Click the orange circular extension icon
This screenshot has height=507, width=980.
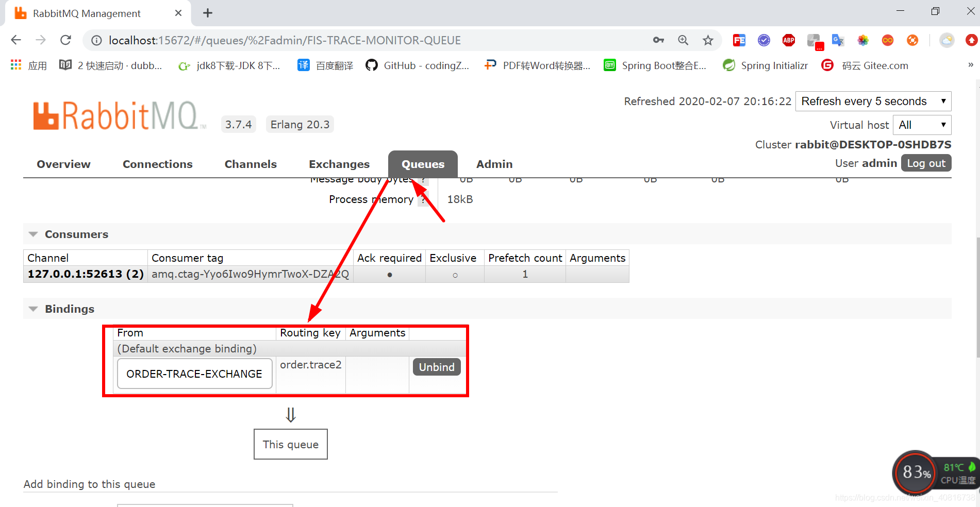point(912,40)
